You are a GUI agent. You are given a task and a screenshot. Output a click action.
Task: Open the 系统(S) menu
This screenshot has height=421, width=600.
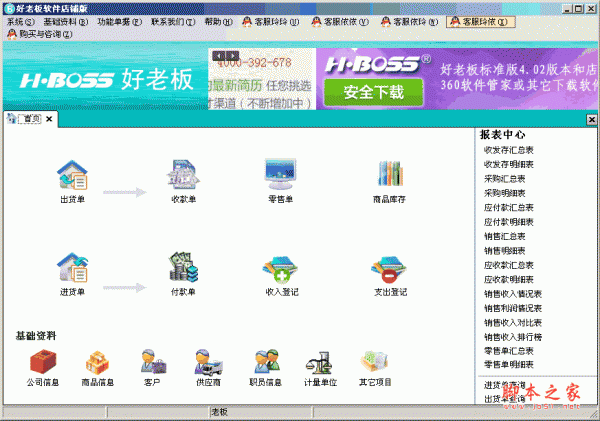(x=21, y=22)
